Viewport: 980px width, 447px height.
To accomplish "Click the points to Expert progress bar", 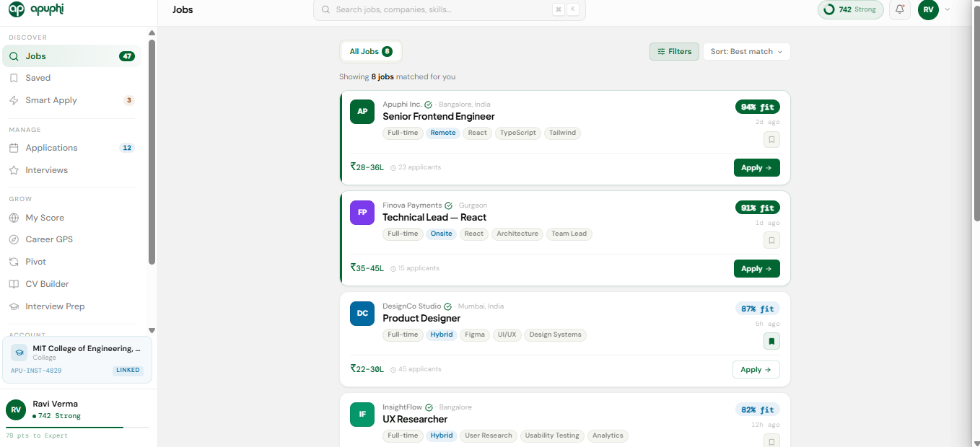I will (x=77, y=428).
